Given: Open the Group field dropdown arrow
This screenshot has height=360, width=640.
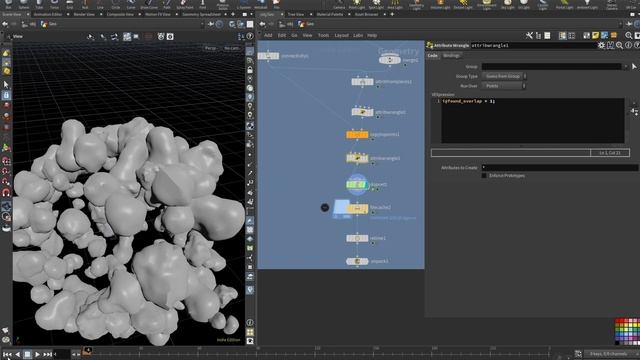Looking at the screenshot, I should point(625,66).
